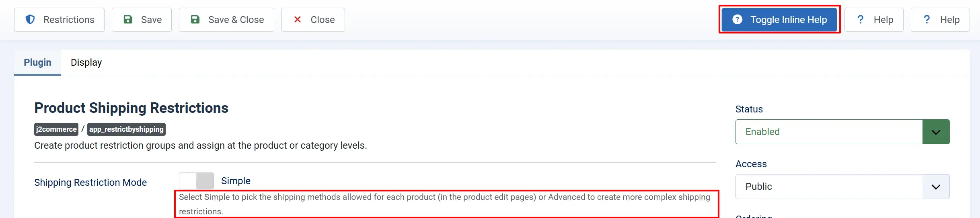The image size is (980, 218).
Task: Toggle the Shipping Restriction Mode switch
Action: [x=196, y=181]
